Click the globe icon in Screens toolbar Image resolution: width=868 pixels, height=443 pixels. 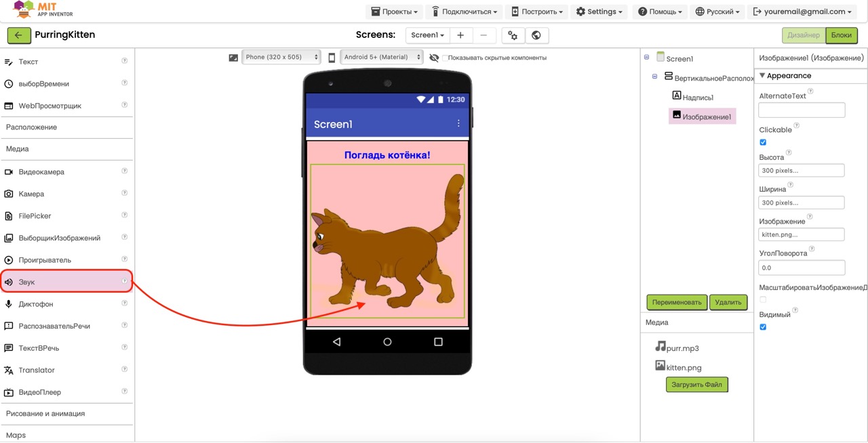[x=536, y=35]
